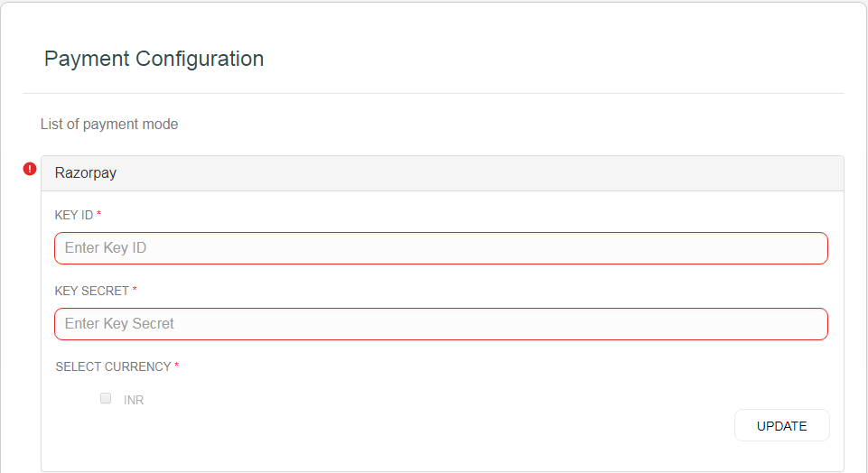Click the red asterisk next to SELECT CURRENCY
This screenshot has height=473, width=868.
pyautogui.click(x=177, y=366)
